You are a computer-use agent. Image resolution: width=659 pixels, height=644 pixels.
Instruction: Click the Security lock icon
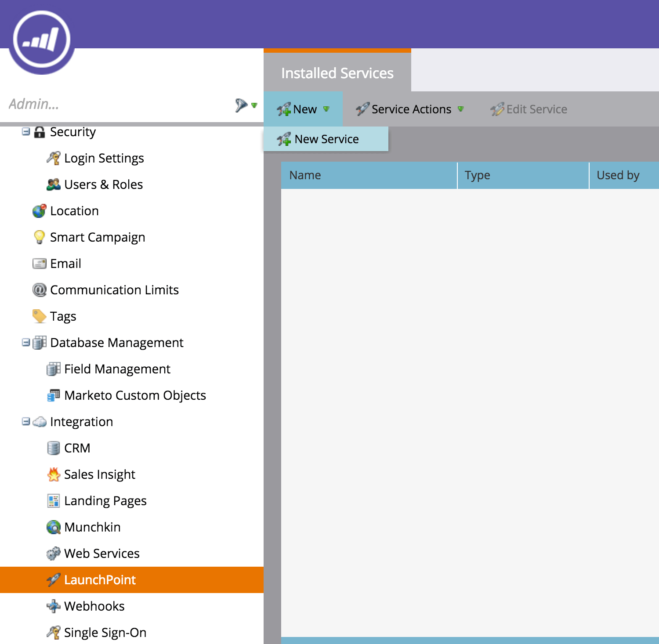40,132
